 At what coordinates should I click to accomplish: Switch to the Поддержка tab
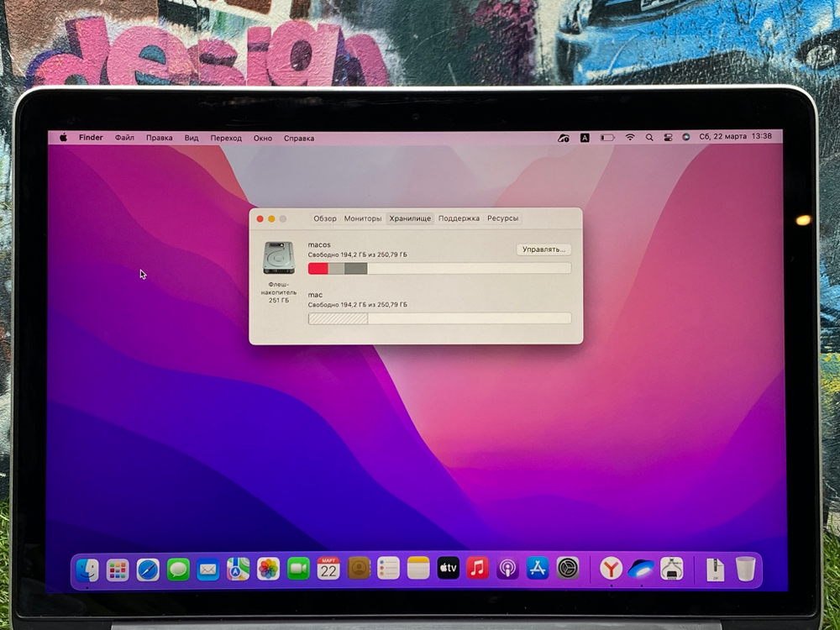point(459,218)
